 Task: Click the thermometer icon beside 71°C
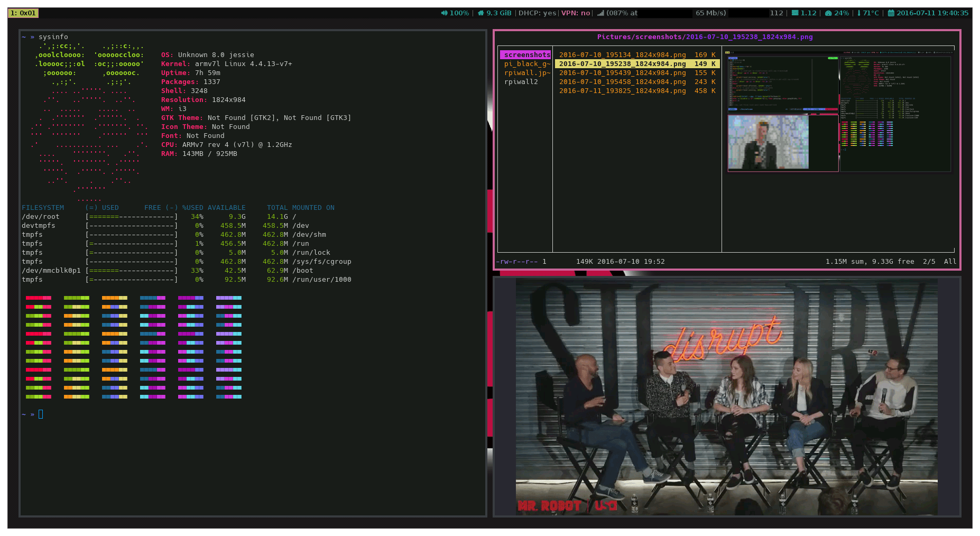pos(859,13)
